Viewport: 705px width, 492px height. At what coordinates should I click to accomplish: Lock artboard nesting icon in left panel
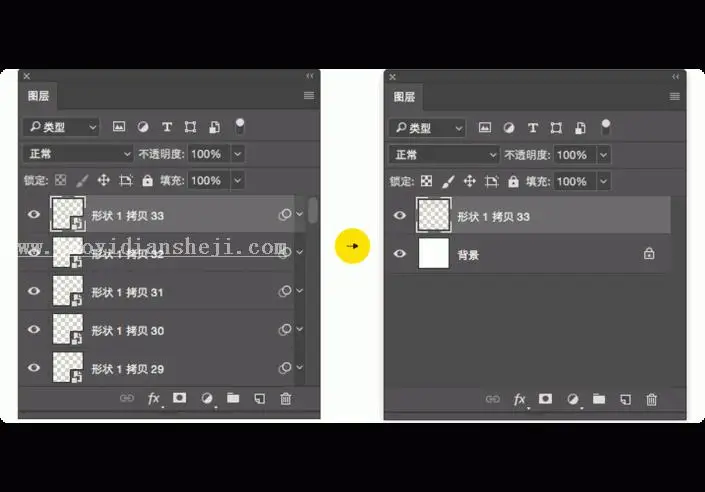click(x=125, y=180)
